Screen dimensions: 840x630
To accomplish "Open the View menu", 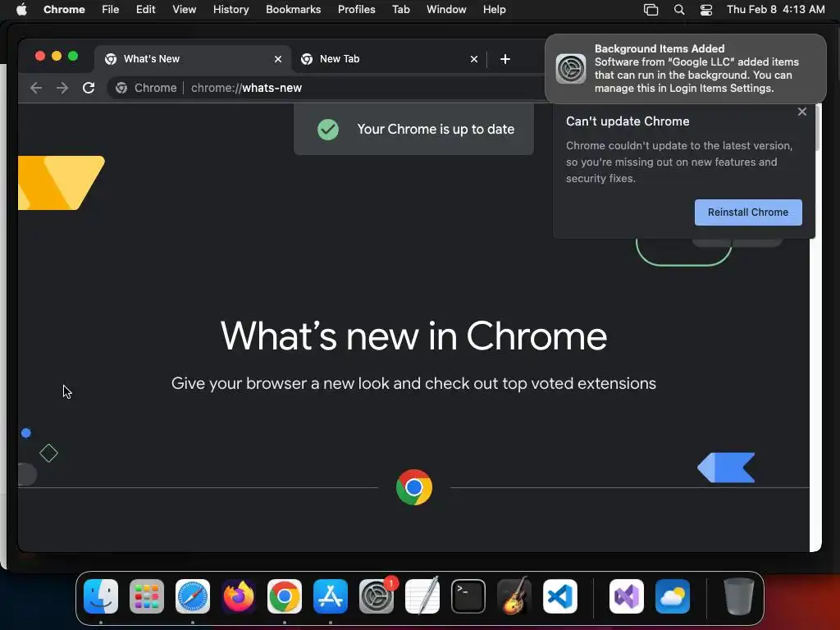I will tap(185, 10).
